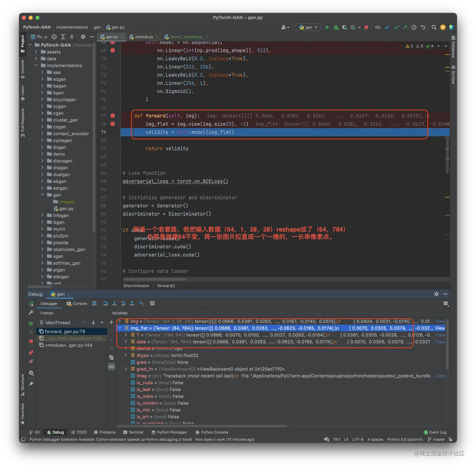This screenshot has height=468, width=476.
Task: Click Python 3.8 (pytorch) interpreter
Action: (x=405, y=439)
